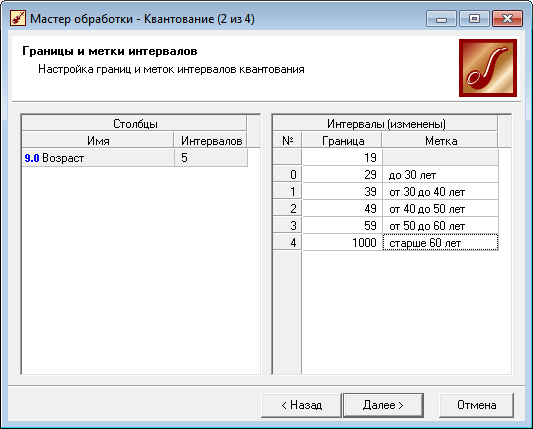The width and height of the screenshot is (533, 429).
Task: Select boundary cell with value 59
Action: pos(342,226)
